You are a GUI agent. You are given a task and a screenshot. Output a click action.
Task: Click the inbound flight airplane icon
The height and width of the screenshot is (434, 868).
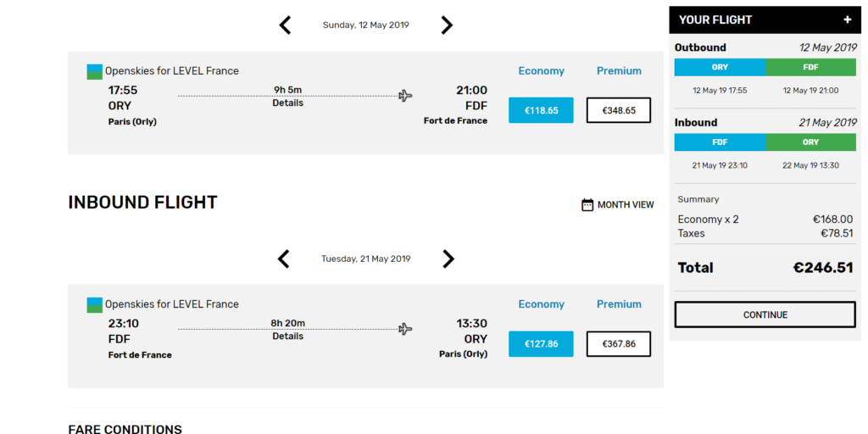pyautogui.click(x=405, y=329)
